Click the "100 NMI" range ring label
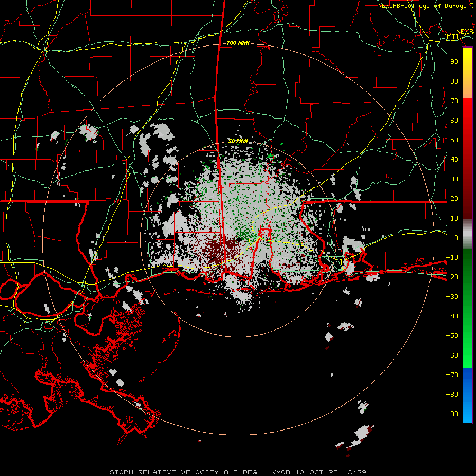Screen dimensions: 476x476 click(238, 43)
